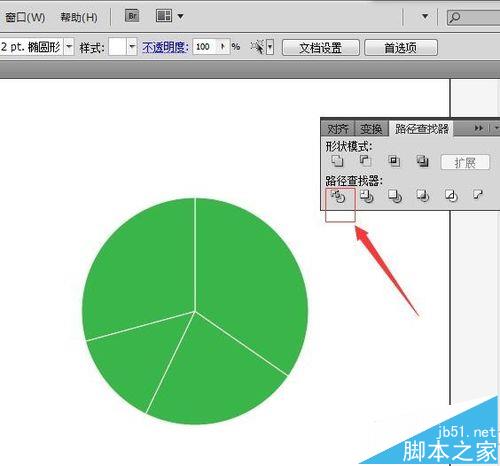Apply the Unite shape mode
This screenshot has width=500, height=466.
point(337,161)
